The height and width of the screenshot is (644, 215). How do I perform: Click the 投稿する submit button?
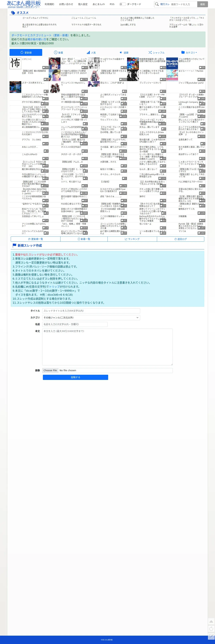click(75, 377)
